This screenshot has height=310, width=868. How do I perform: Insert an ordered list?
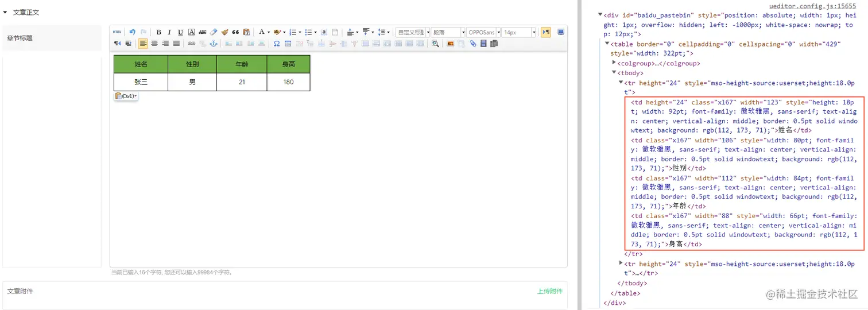pos(293,32)
